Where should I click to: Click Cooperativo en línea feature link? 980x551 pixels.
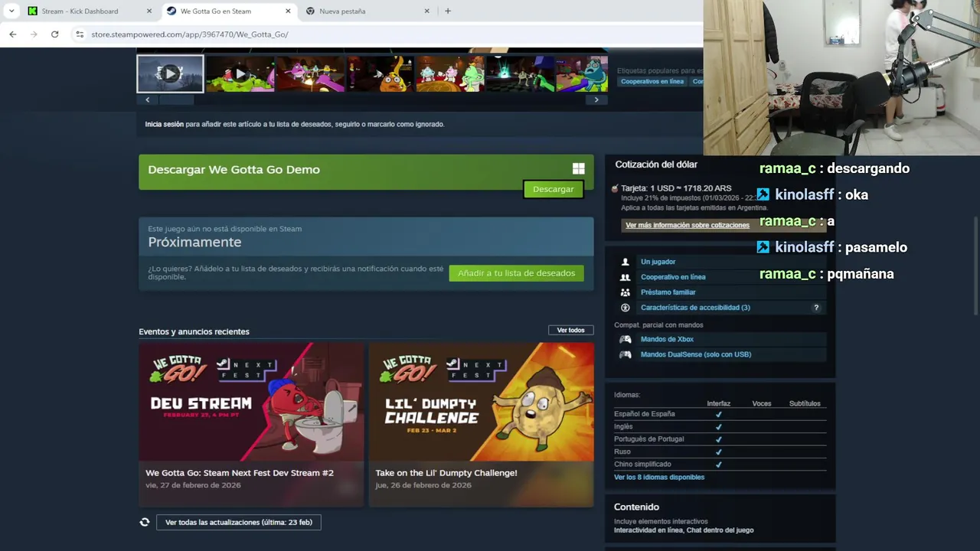(x=673, y=277)
